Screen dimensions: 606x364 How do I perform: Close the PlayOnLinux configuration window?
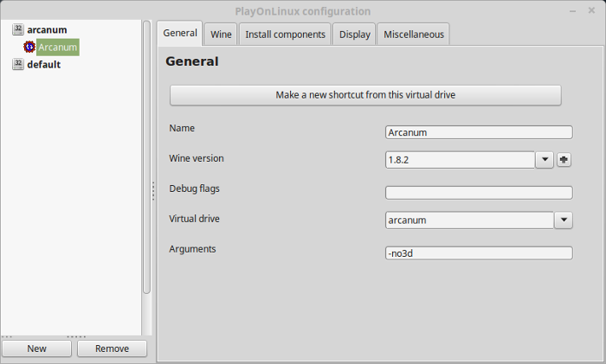click(x=591, y=10)
